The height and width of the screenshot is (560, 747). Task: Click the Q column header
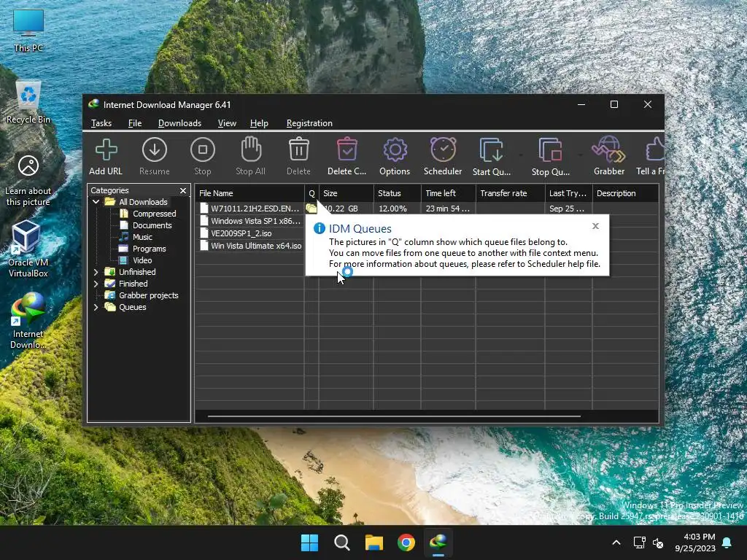pos(311,193)
